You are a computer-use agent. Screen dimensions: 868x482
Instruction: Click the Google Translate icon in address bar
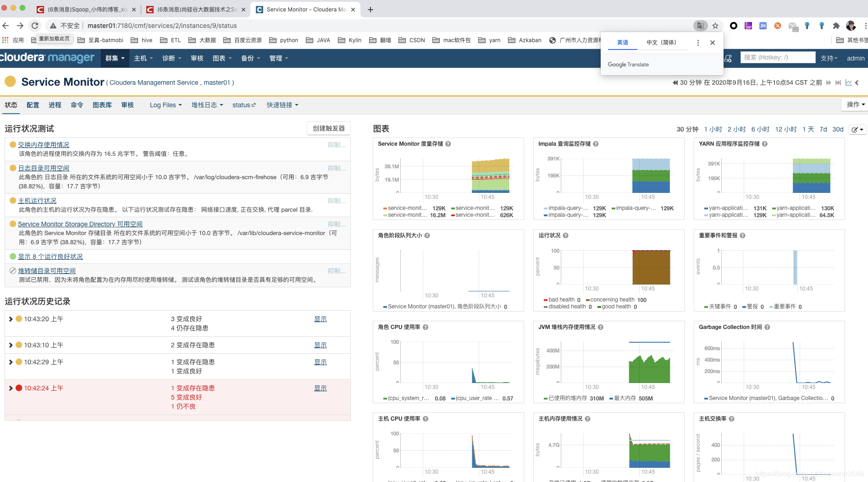pyautogui.click(x=700, y=26)
